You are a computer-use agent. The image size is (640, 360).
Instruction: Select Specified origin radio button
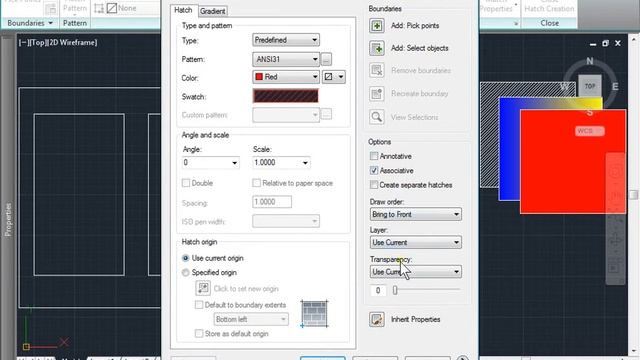[186, 272]
